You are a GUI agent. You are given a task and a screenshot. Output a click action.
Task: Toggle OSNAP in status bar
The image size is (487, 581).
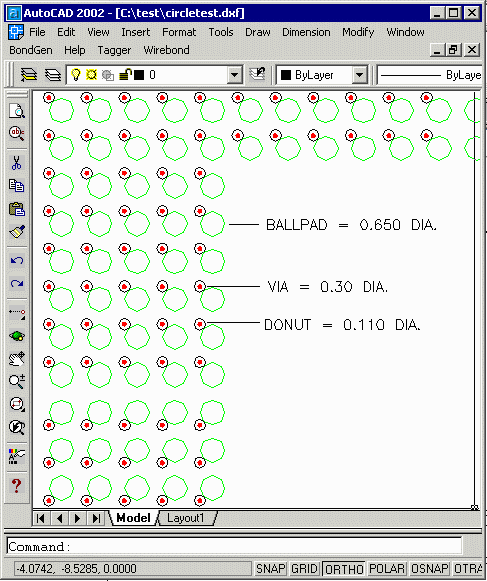430,568
